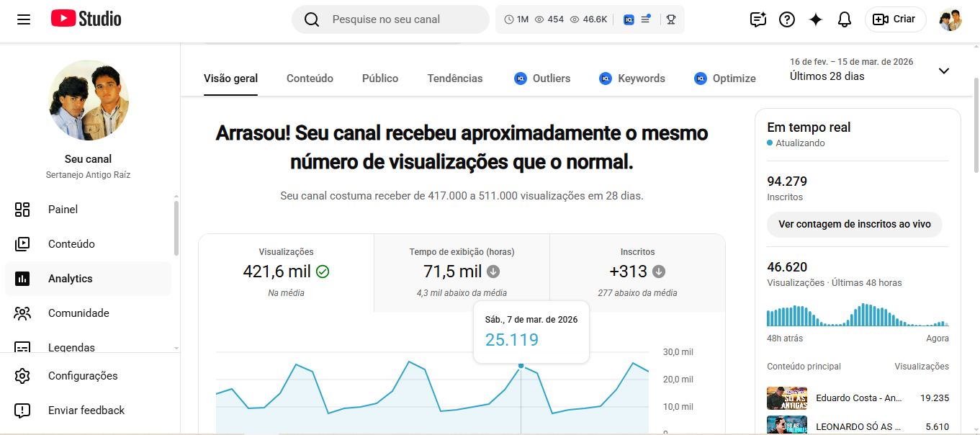Click the blue IQ extension icon
This screenshot has height=435, width=980.
(629, 19)
